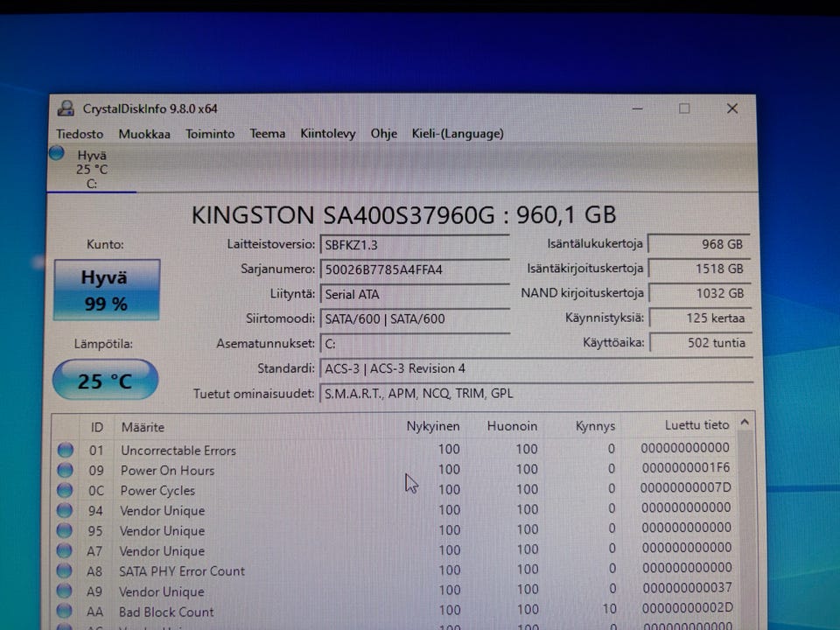This screenshot has width=840, height=630.
Task: Click the KINGSTON SA400S37960G drive title
Action: (403, 215)
